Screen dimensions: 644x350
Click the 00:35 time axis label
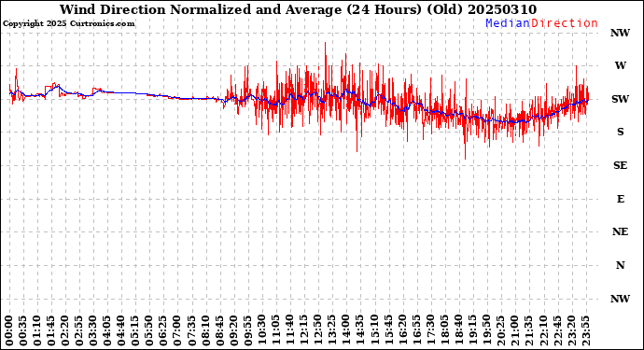point(23,330)
